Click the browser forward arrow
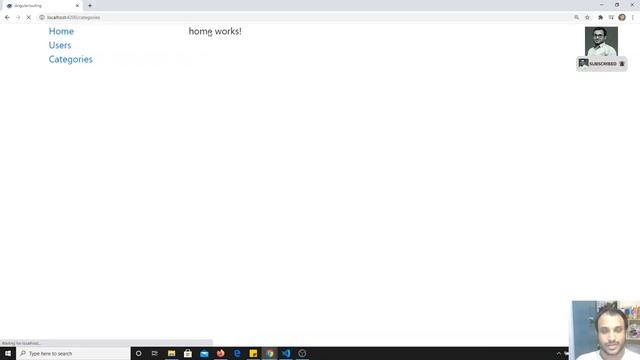The height and width of the screenshot is (360, 640). (18, 18)
